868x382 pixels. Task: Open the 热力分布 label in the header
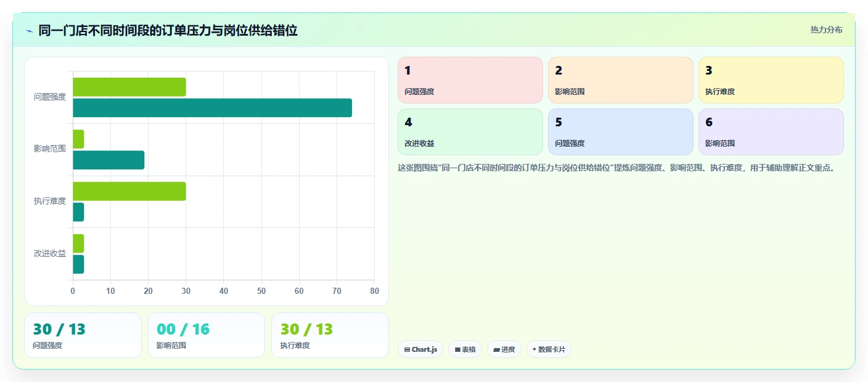tap(826, 30)
